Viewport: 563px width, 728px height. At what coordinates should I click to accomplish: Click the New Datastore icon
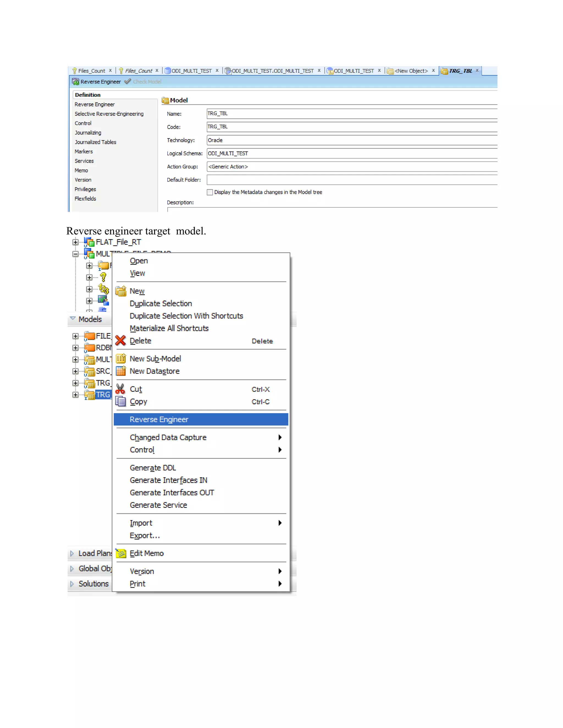point(120,371)
